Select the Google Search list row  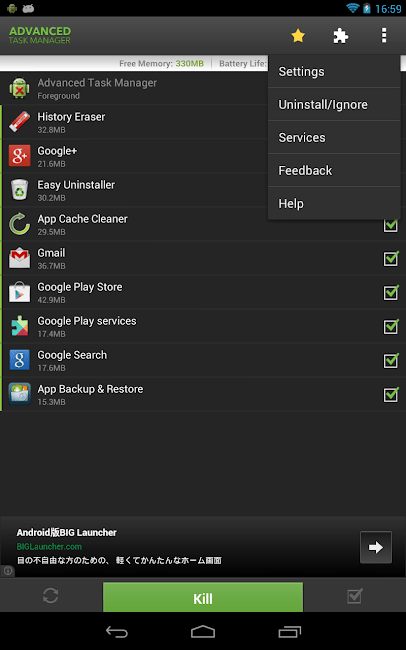[x=203, y=361]
